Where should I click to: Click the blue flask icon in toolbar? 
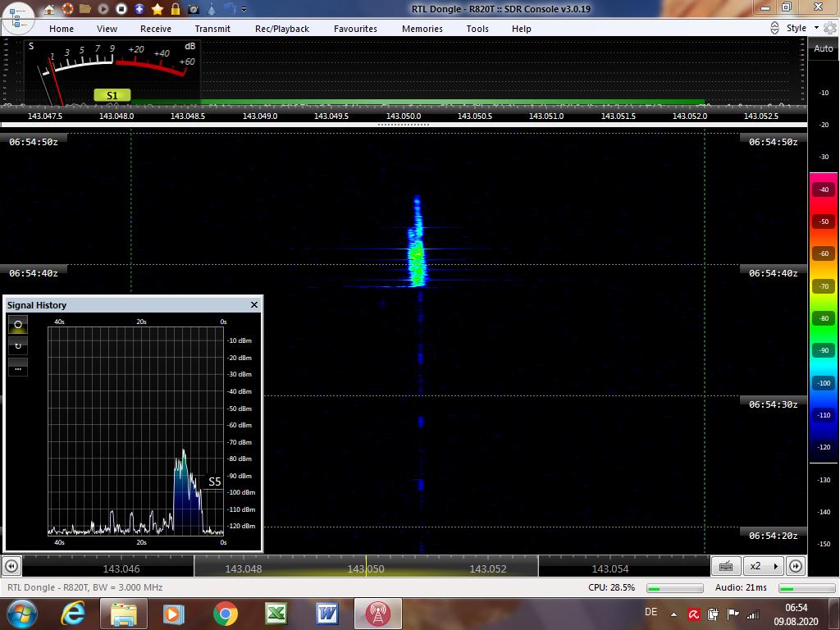pos(212,9)
